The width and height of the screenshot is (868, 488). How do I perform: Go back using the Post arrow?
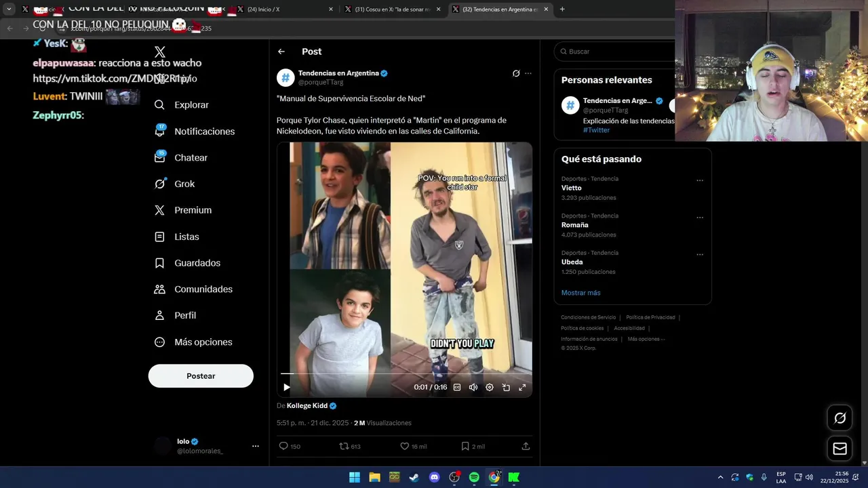pos(281,52)
